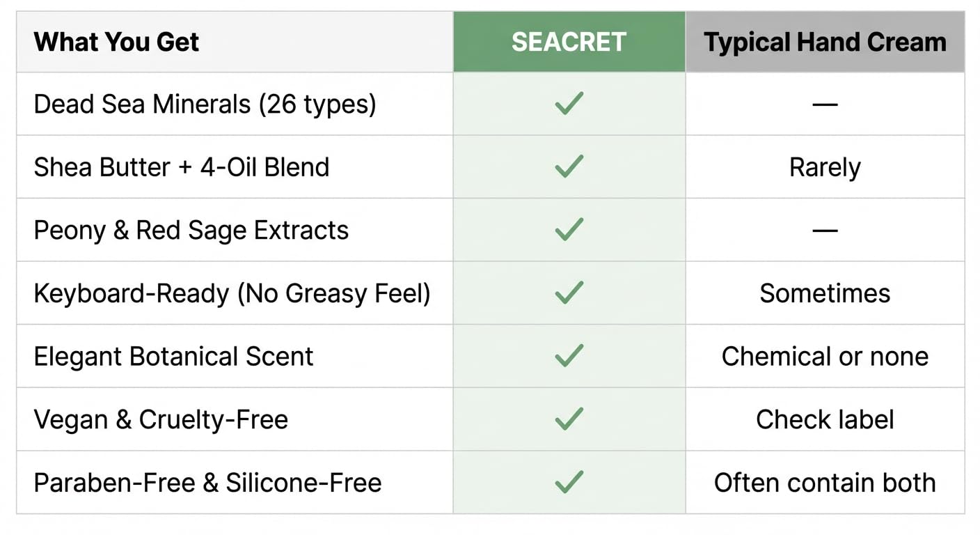
Task: Click the dash in the Dead Sea Minerals row
Action: click(x=825, y=104)
